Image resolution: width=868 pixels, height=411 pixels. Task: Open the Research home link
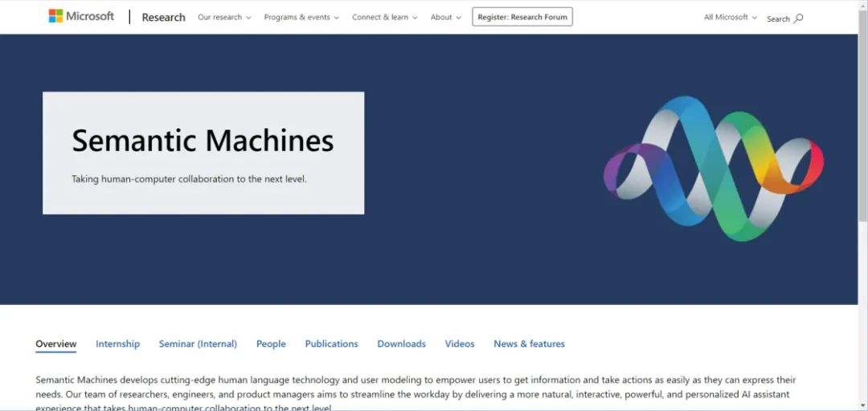[x=163, y=17]
